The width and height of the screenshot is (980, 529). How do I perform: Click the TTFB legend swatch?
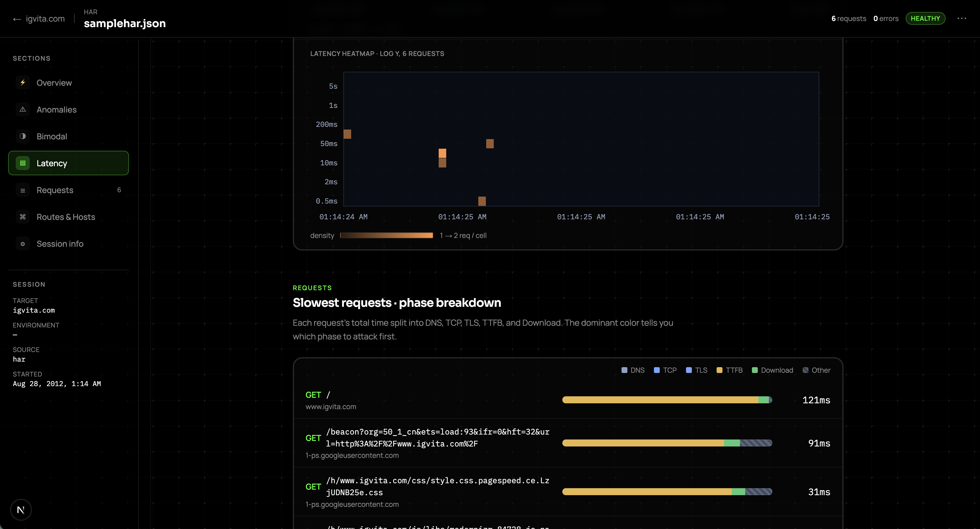pos(720,370)
